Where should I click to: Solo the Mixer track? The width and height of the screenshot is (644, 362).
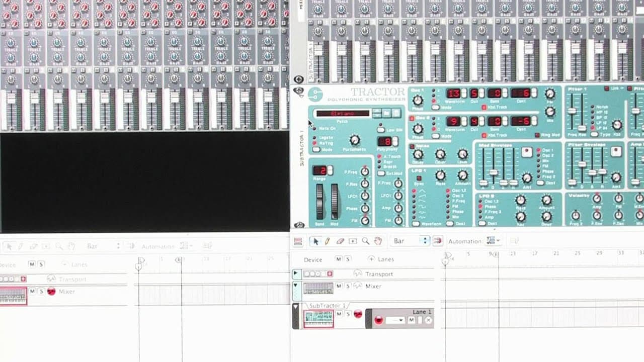pos(347,286)
